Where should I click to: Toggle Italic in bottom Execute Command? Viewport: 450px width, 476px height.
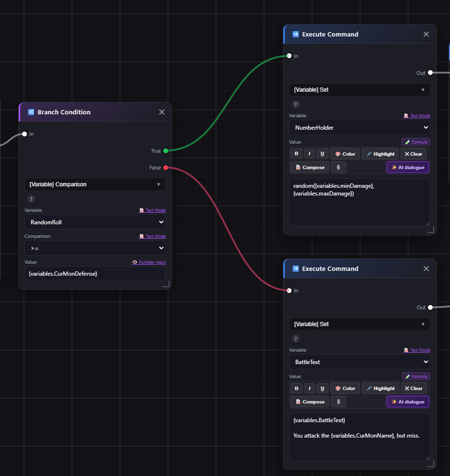point(309,388)
